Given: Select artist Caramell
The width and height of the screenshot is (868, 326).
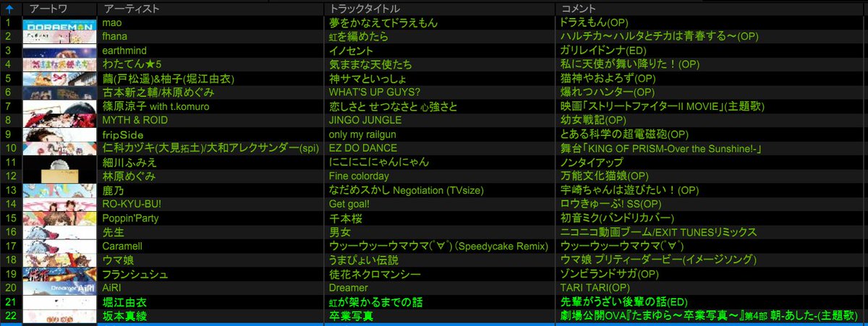Looking at the screenshot, I should click(122, 246).
